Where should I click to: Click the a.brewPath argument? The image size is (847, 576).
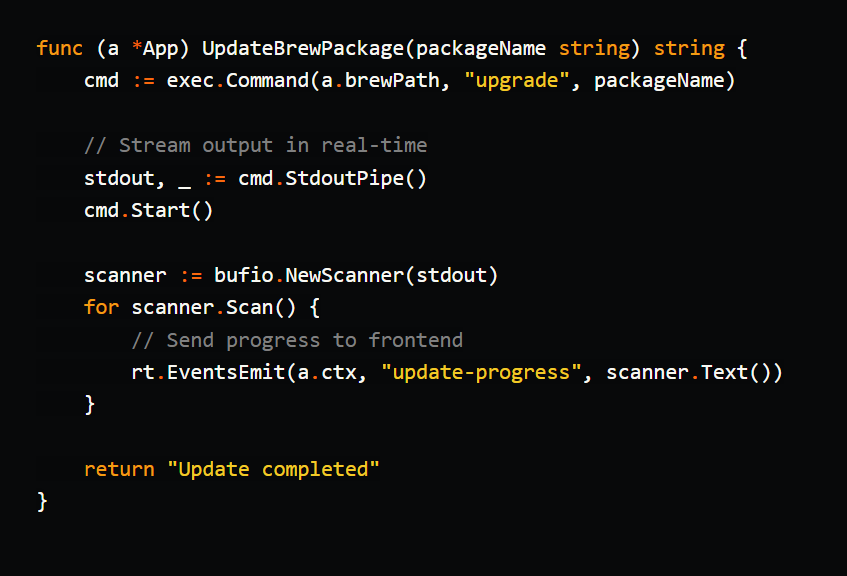[386, 80]
